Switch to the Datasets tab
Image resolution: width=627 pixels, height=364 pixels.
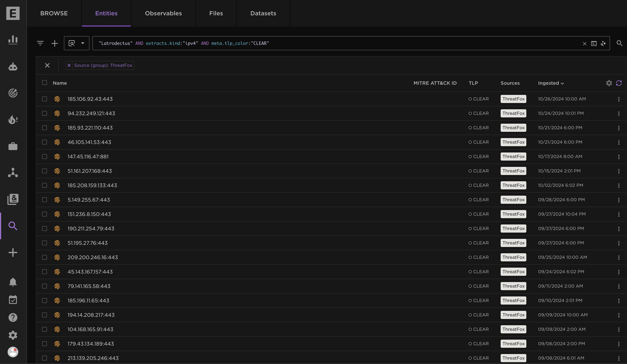(x=263, y=13)
